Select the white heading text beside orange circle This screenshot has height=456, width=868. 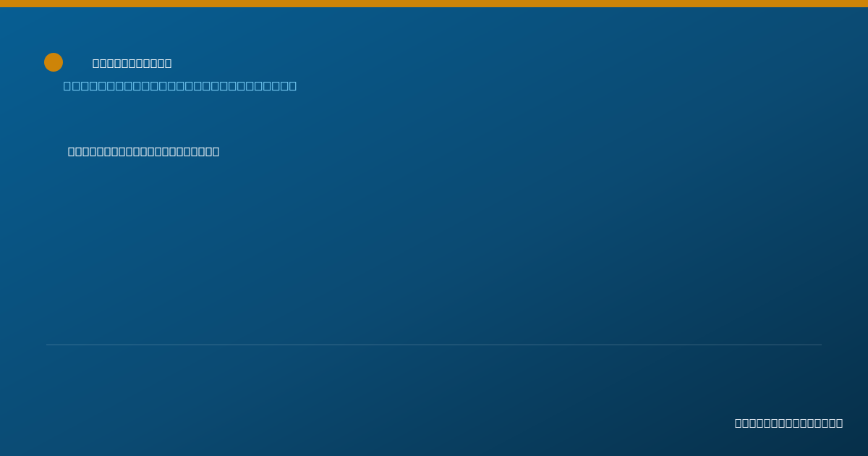point(132,64)
